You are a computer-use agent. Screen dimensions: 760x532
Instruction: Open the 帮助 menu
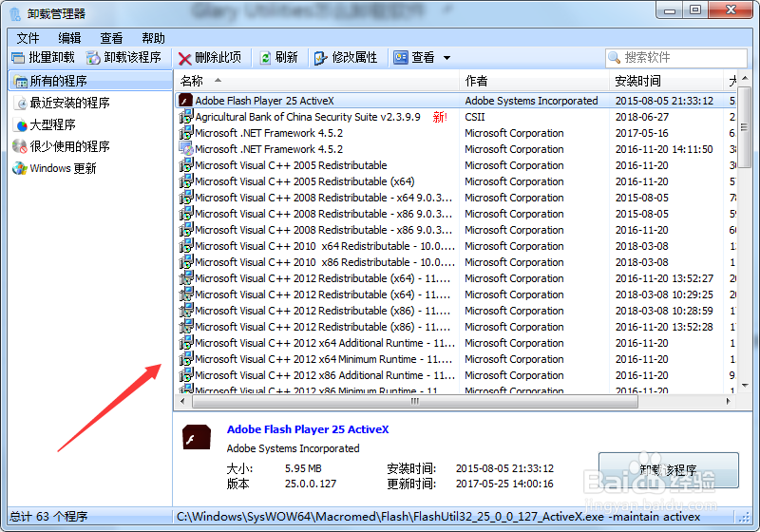click(153, 38)
